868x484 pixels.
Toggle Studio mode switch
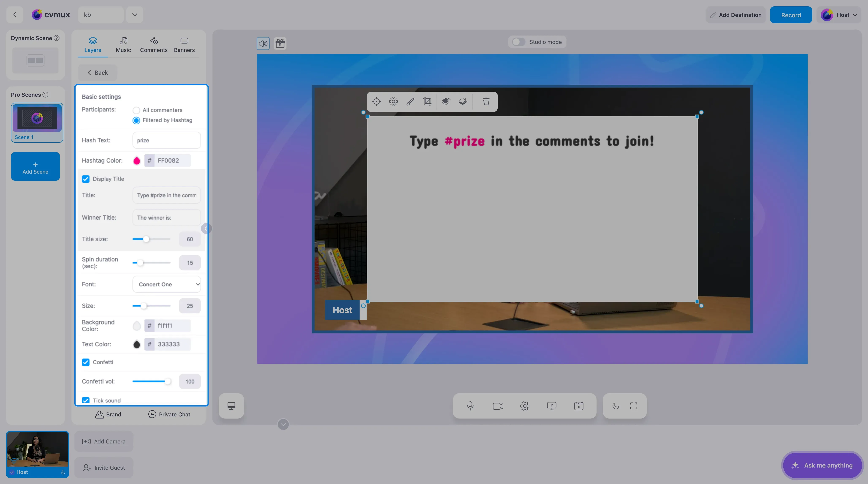pyautogui.click(x=518, y=42)
